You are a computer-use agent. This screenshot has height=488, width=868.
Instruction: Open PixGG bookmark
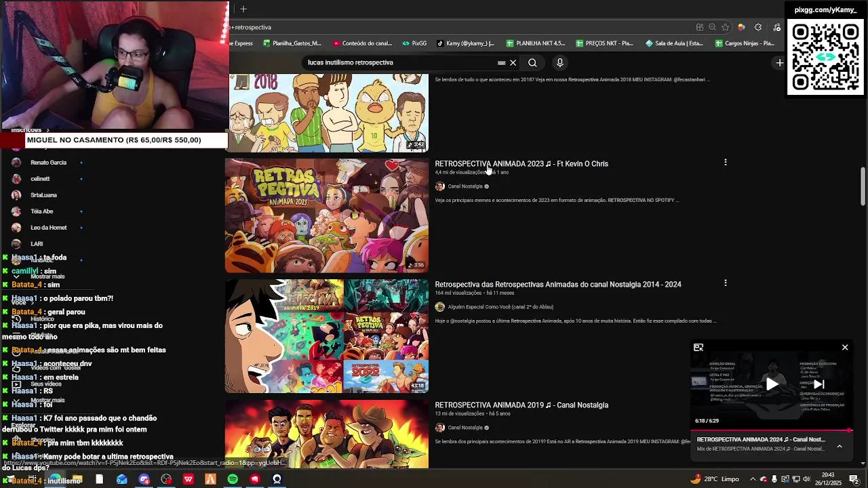coord(414,43)
